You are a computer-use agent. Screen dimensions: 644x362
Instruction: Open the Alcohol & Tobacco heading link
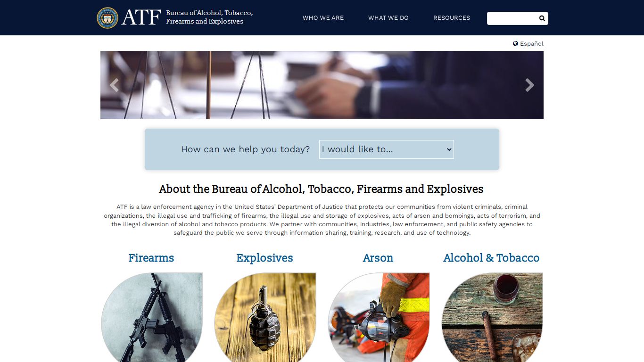pyautogui.click(x=491, y=258)
